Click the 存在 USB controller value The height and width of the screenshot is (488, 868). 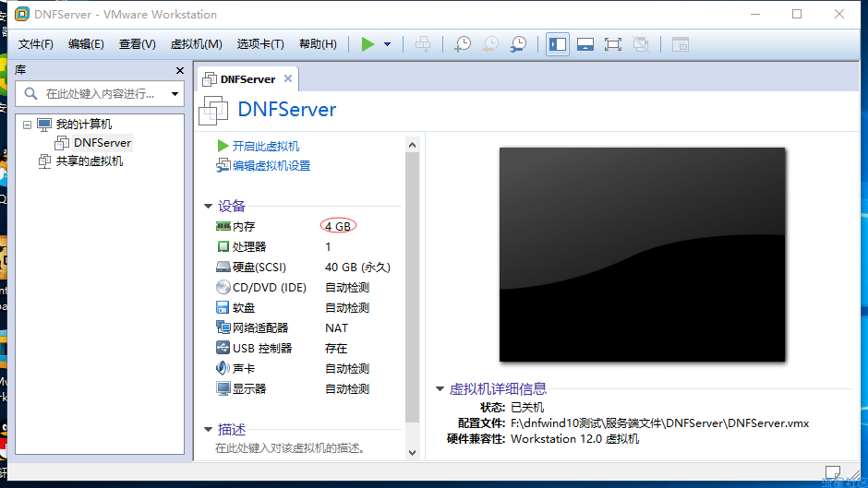(336, 349)
